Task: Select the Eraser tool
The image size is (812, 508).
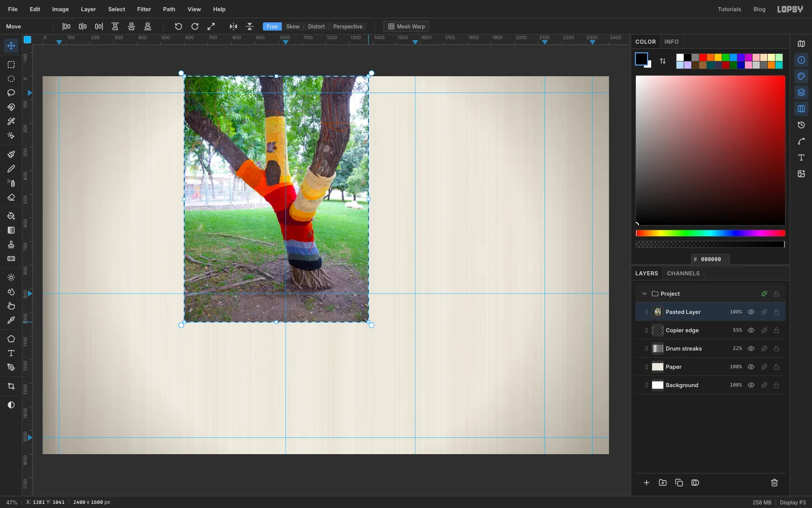Action: point(11,197)
